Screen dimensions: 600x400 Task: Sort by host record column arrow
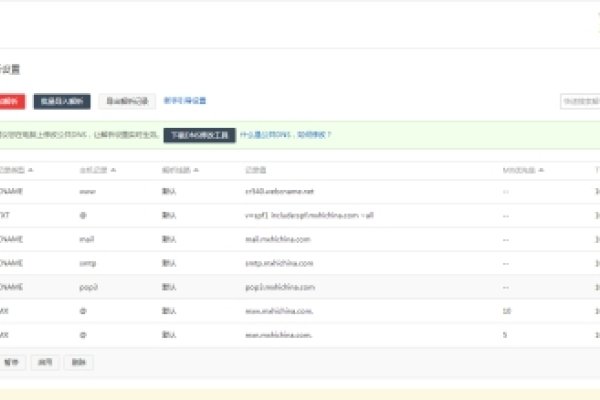tap(113, 170)
